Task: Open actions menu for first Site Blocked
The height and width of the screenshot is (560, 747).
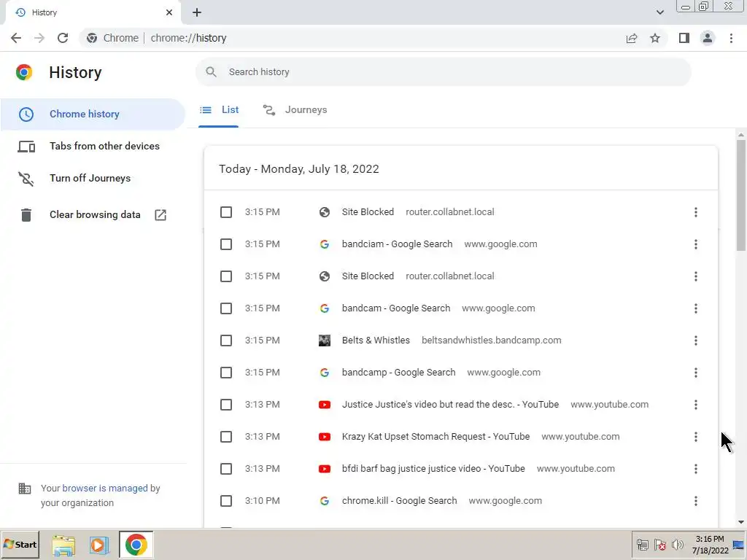Action: [x=695, y=212]
